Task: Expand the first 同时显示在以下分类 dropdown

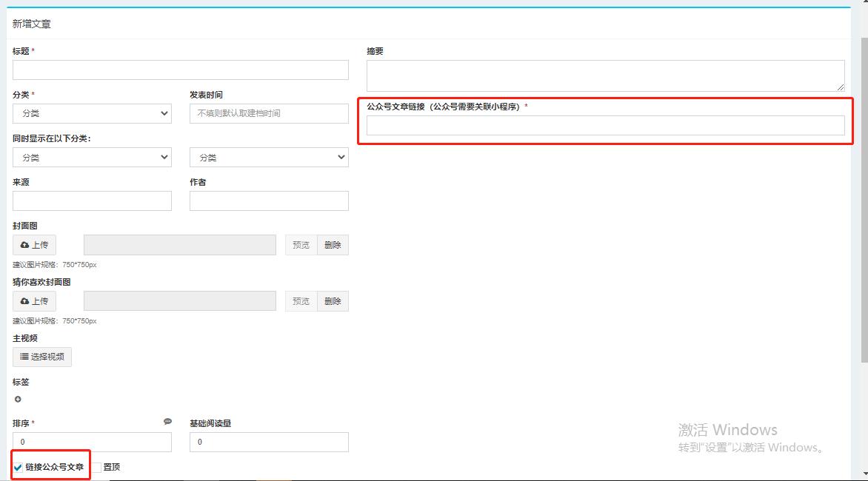Action: click(x=92, y=157)
